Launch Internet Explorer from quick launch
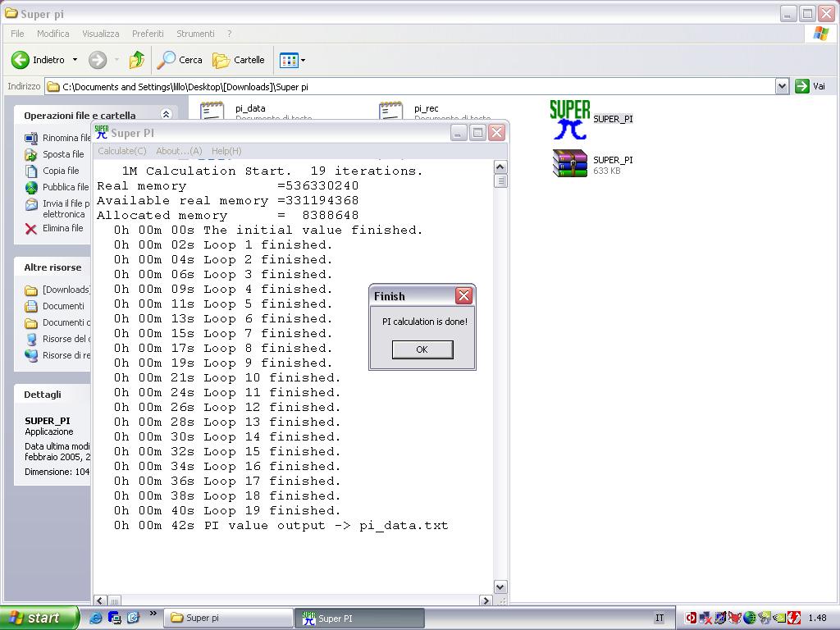840x630 pixels. (95, 618)
